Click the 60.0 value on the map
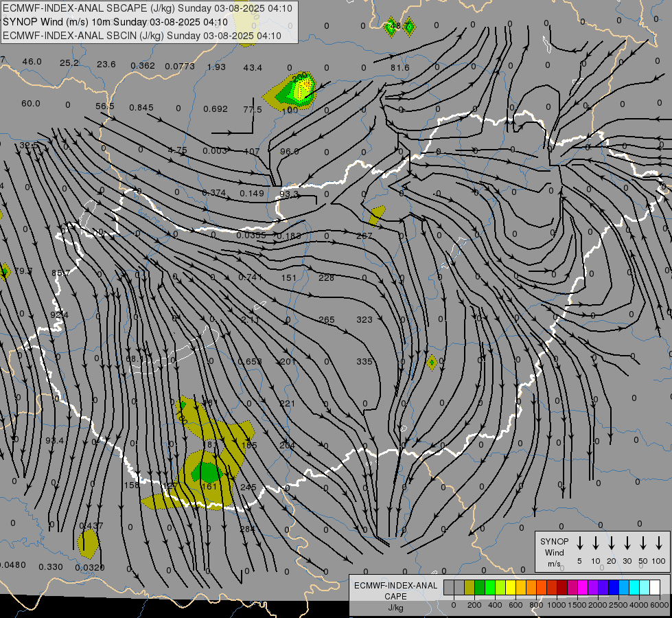Viewport: 672px width, 618px height. 31,104
